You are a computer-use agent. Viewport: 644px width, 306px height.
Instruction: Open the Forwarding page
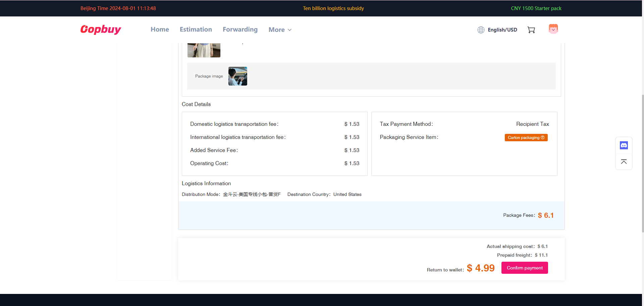click(x=240, y=30)
